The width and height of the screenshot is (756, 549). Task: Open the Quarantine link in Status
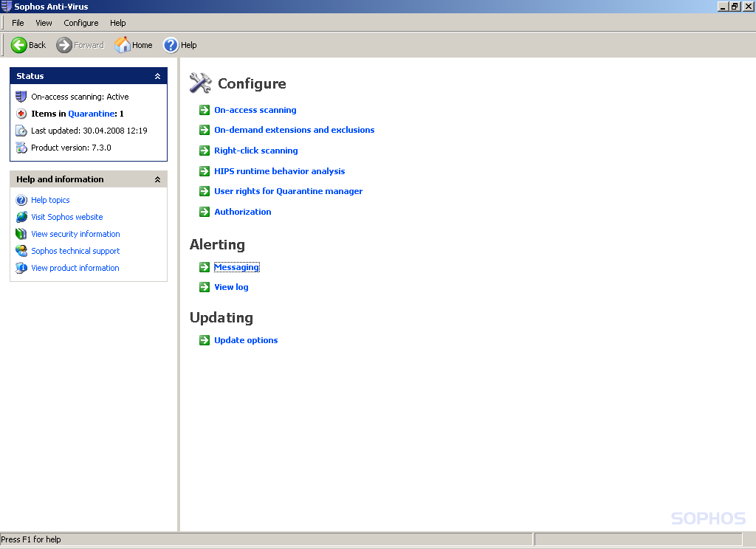coord(92,114)
